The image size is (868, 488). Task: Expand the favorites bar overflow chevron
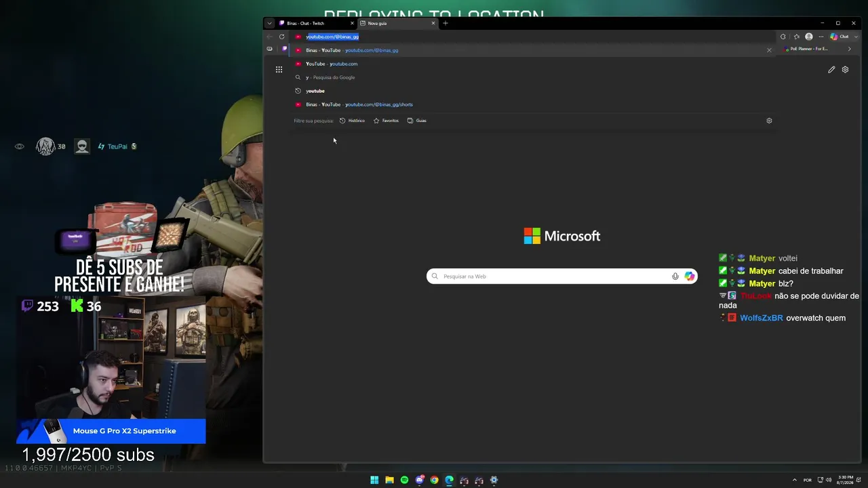pyautogui.click(x=849, y=49)
